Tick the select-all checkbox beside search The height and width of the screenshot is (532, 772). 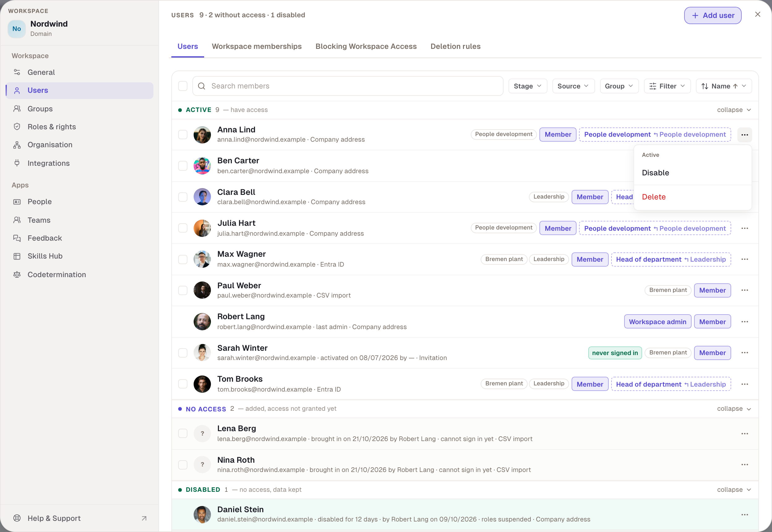pos(183,86)
